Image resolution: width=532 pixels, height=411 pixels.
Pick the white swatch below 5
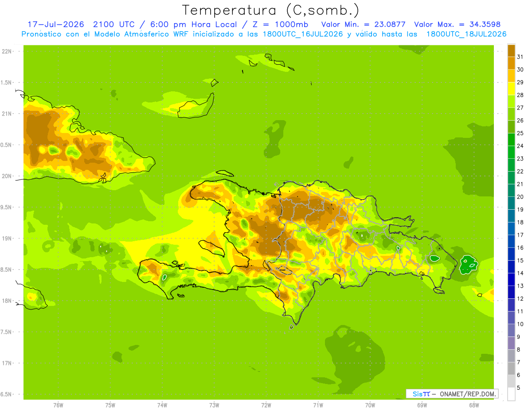click(511, 394)
